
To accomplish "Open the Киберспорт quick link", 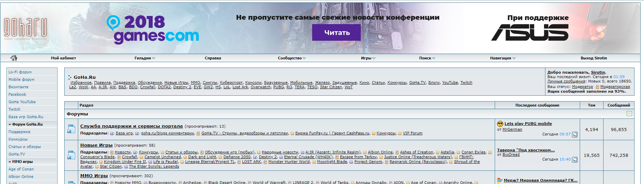I will (x=231, y=82).
